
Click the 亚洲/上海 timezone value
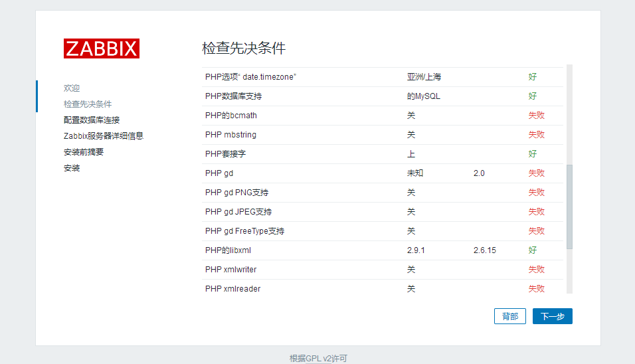424,77
